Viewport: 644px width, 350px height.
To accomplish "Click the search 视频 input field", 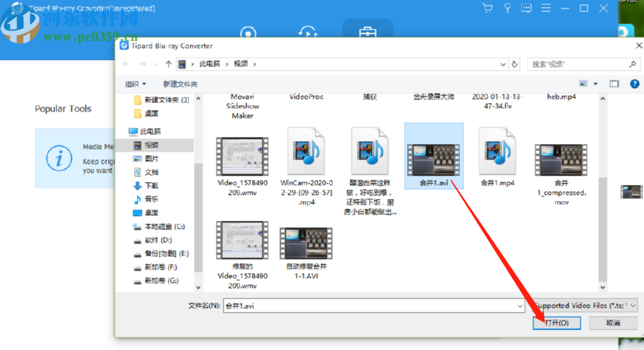I will (583, 64).
